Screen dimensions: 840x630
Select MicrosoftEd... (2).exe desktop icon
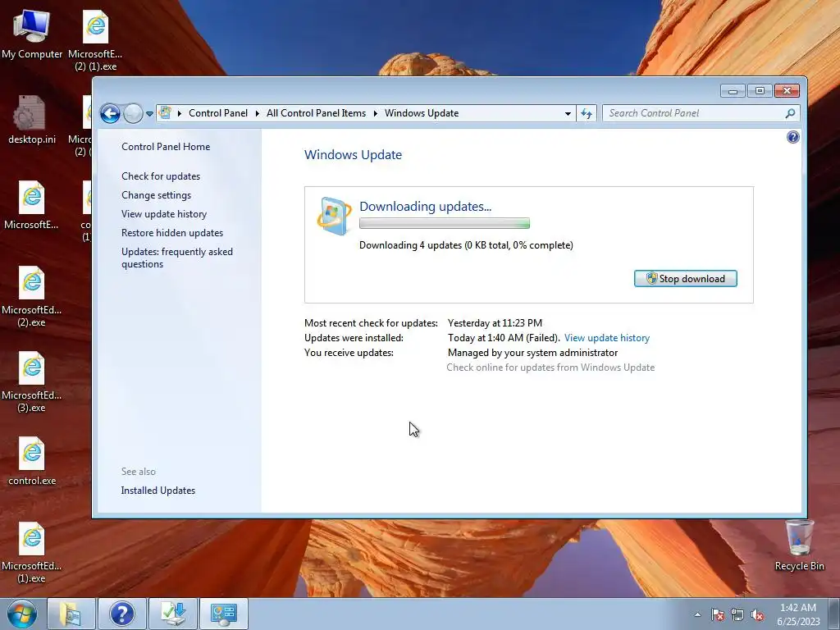[32, 297]
